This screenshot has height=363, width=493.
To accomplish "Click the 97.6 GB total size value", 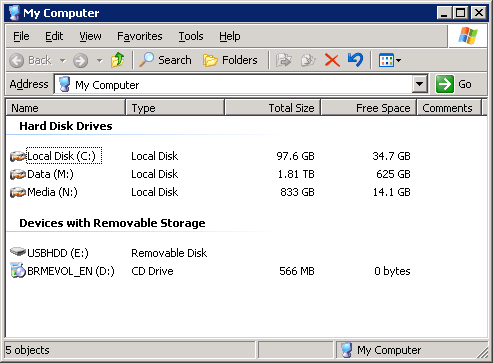I will coord(295,156).
